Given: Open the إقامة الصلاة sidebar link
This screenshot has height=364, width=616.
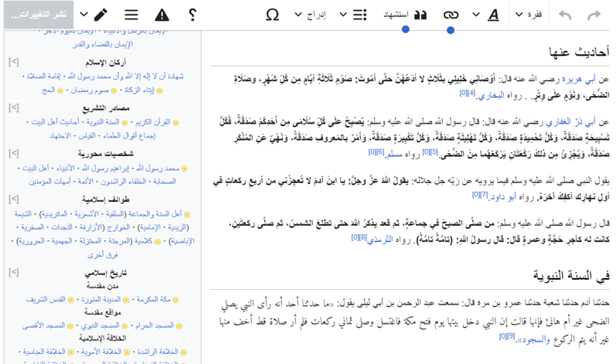Looking at the screenshot, I should click(43, 76).
